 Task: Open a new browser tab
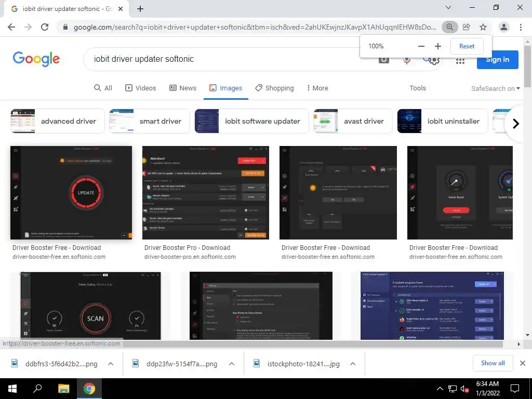point(140,9)
